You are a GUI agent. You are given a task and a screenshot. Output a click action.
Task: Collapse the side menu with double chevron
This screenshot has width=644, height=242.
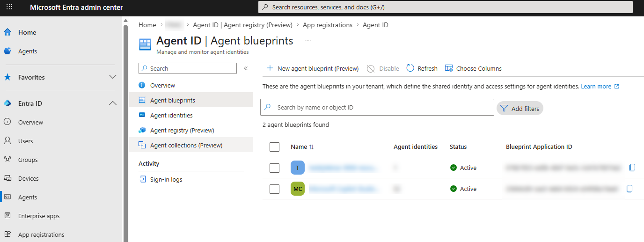pos(246,68)
